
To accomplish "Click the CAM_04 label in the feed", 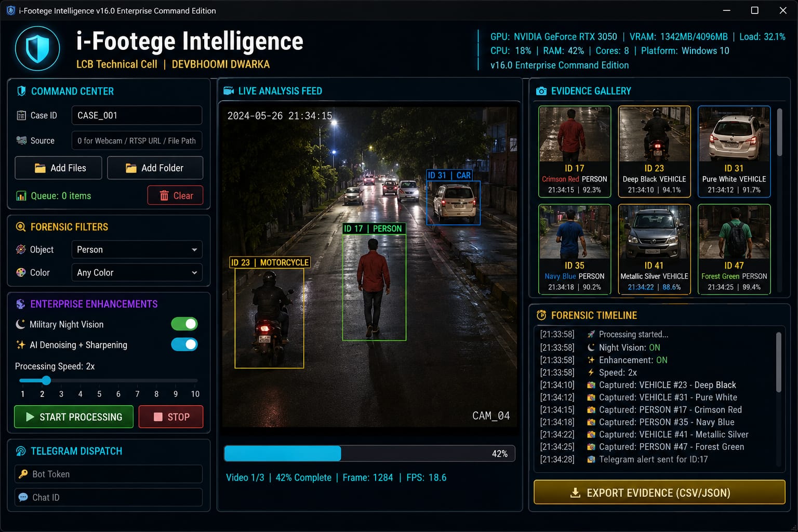I will 491,416.
